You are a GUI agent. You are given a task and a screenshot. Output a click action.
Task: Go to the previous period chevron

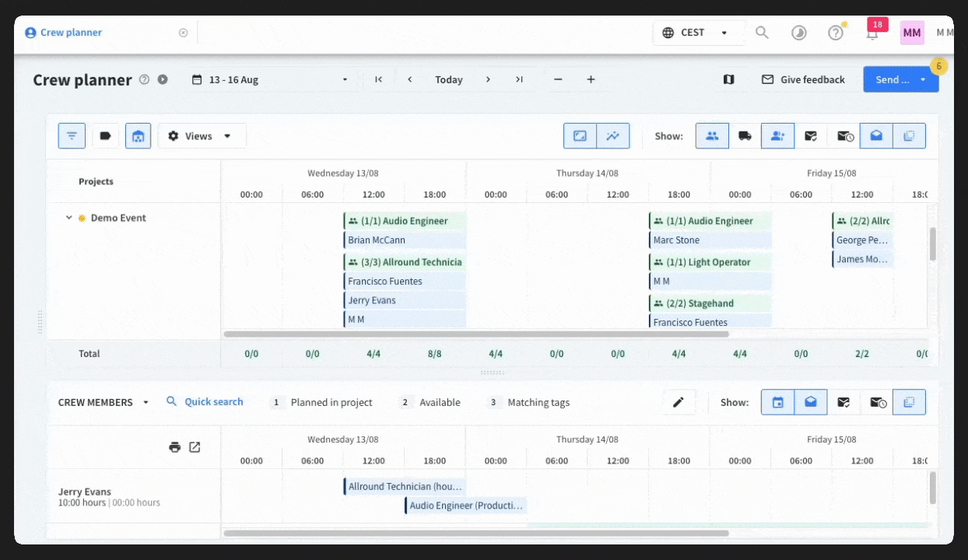(x=410, y=79)
